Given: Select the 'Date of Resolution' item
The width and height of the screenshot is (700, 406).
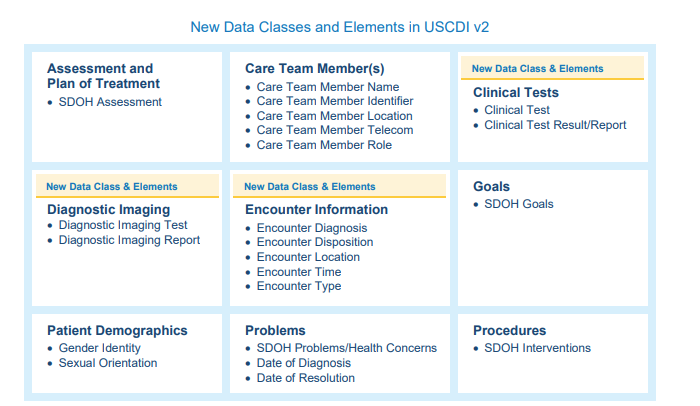Looking at the screenshot, I should click(x=306, y=378).
